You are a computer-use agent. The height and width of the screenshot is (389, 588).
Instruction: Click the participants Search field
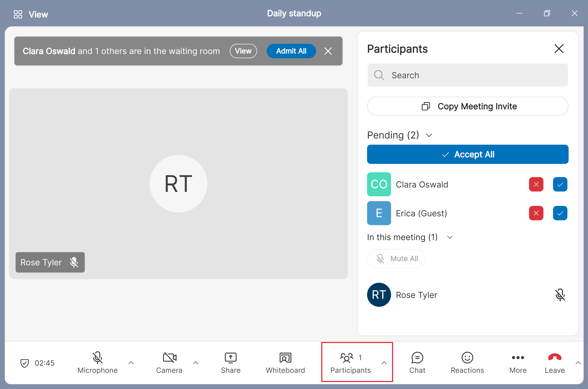tap(467, 75)
